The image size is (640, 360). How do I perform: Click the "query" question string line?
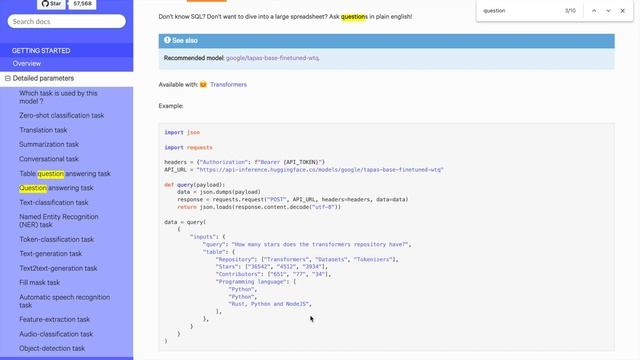tap(307, 244)
